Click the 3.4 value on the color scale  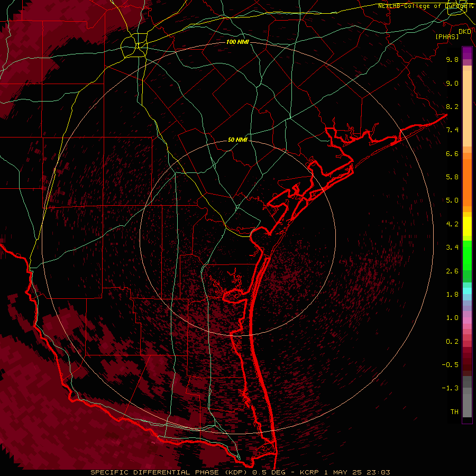[x=452, y=248]
